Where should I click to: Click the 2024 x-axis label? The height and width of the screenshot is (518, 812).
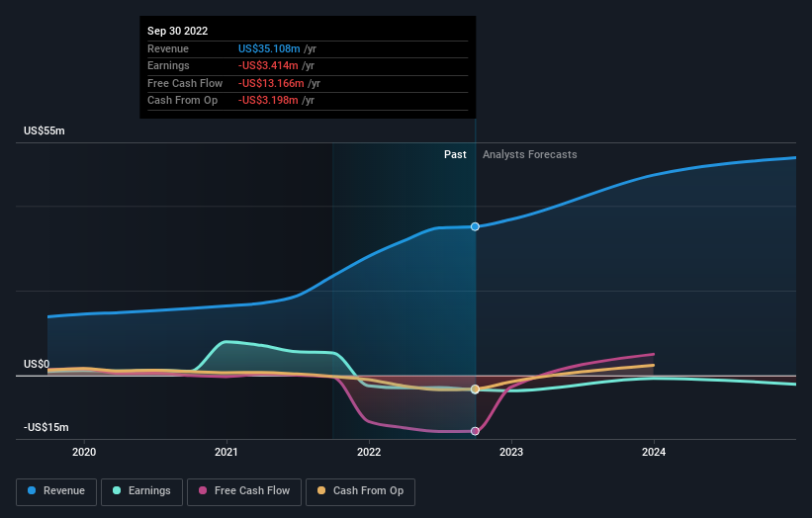(x=654, y=452)
